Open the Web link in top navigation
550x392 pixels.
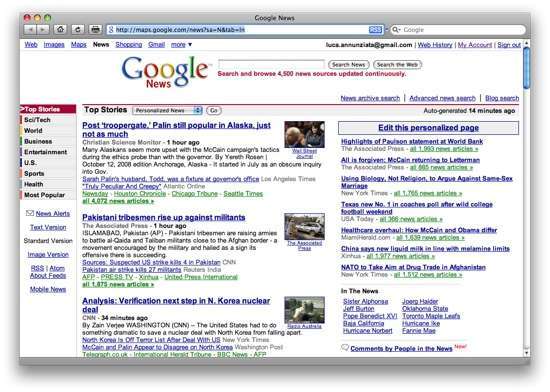click(31, 45)
